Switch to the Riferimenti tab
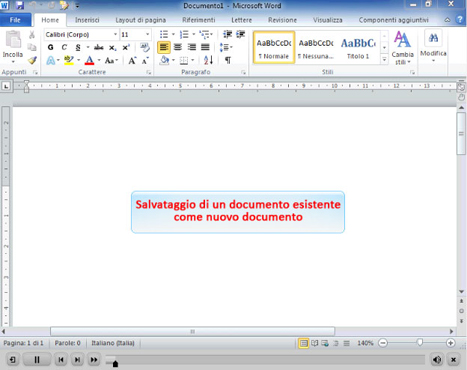This screenshot has height=370, width=467. [x=199, y=20]
